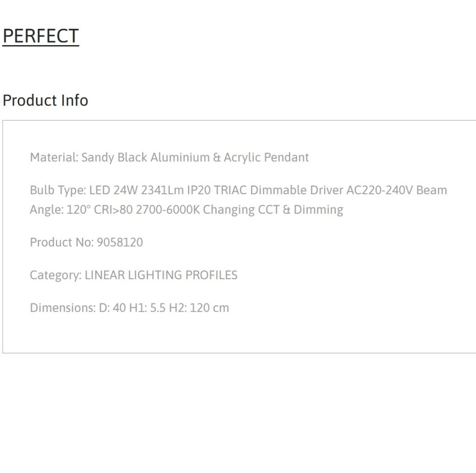This screenshot has width=476, height=473.
Task: Click product number 9058120
Action: point(120,243)
